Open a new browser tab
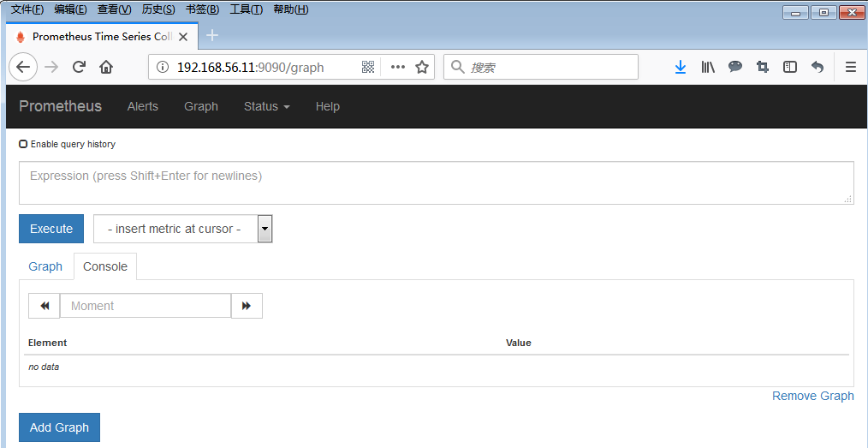 tap(212, 35)
